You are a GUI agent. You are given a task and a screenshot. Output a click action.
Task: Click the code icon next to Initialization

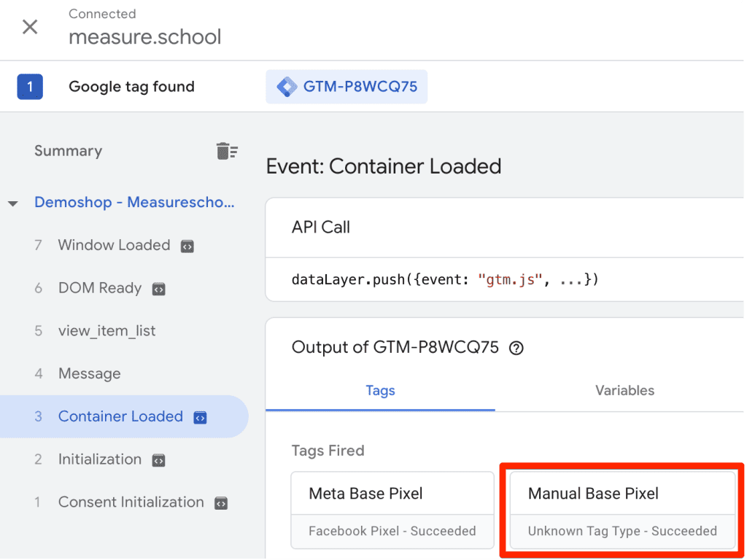(158, 461)
